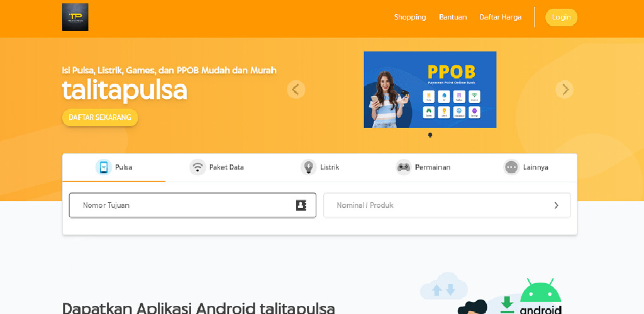Select the Pulsa phone icon
The image size is (644, 314).
point(104,167)
